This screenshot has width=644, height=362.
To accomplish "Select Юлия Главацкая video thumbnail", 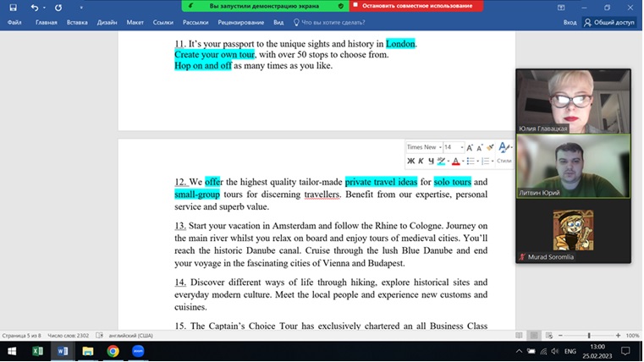I will pos(573,101).
